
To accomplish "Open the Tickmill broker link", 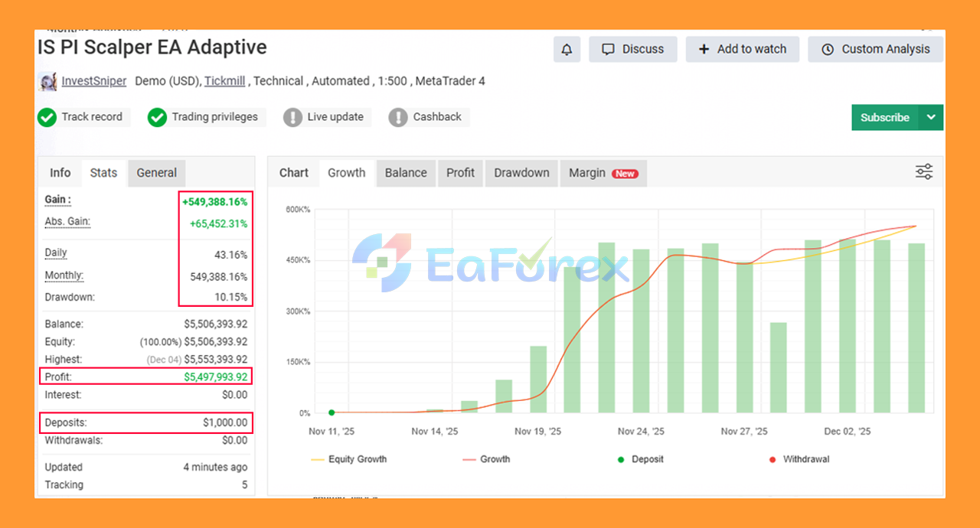I will pyautogui.click(x=224, y=81).
